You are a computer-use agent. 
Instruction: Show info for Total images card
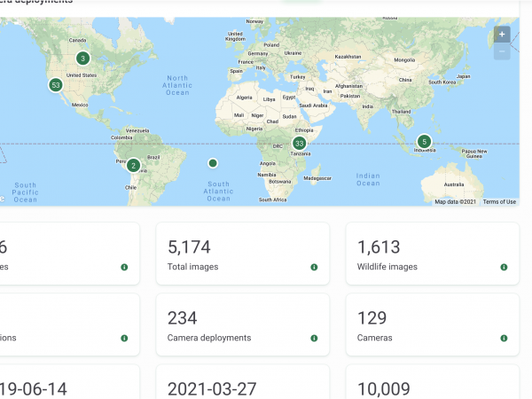(314, 268)
